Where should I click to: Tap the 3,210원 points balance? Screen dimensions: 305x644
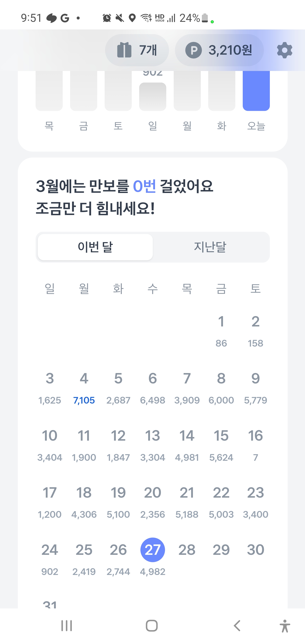(230, 50)
